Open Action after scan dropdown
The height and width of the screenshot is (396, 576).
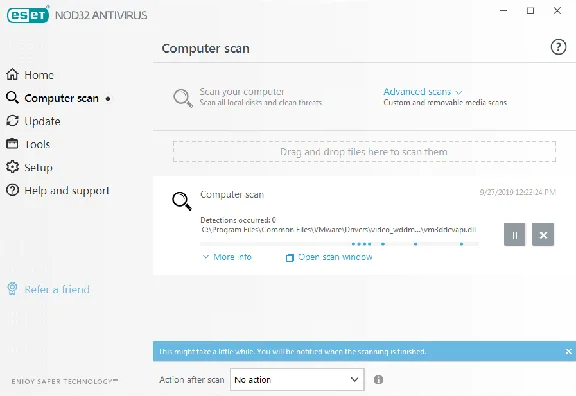coord(297,379)
